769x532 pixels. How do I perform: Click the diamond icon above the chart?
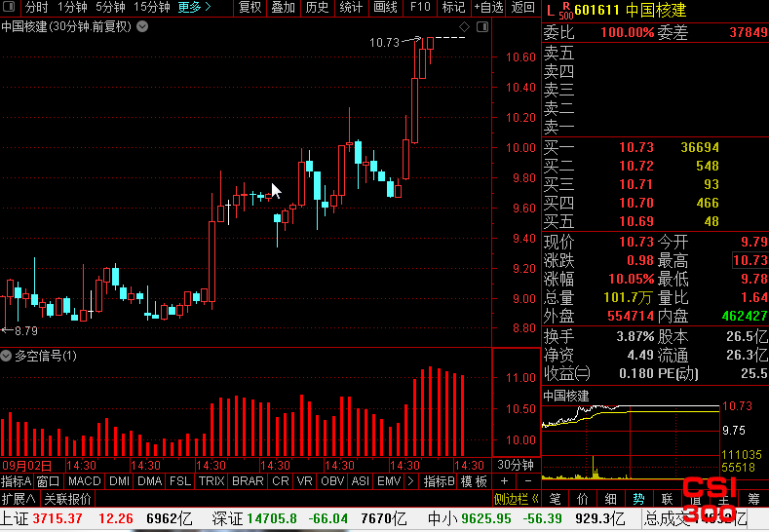(x=464, y=26)
